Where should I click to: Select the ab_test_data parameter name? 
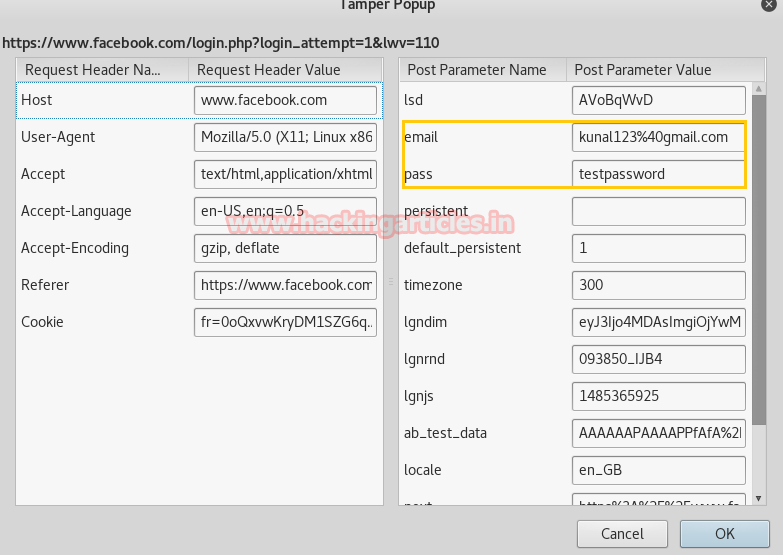(x=445, y=433)
